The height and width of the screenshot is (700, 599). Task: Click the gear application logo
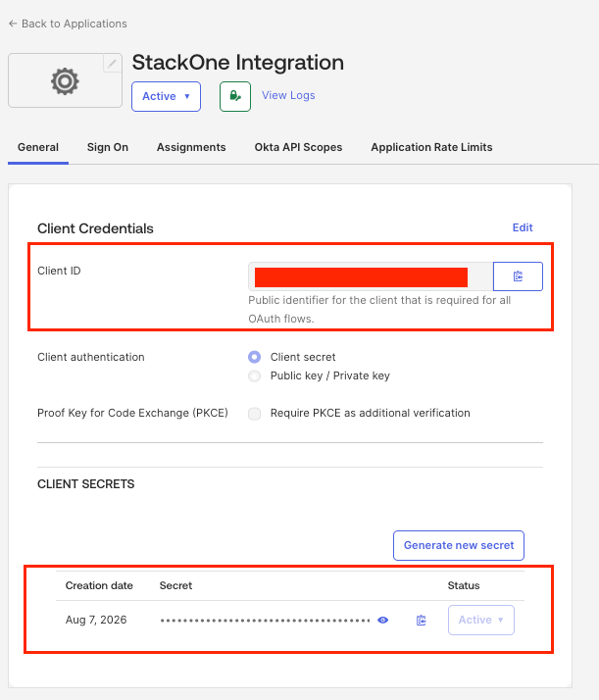click(65, 80)
